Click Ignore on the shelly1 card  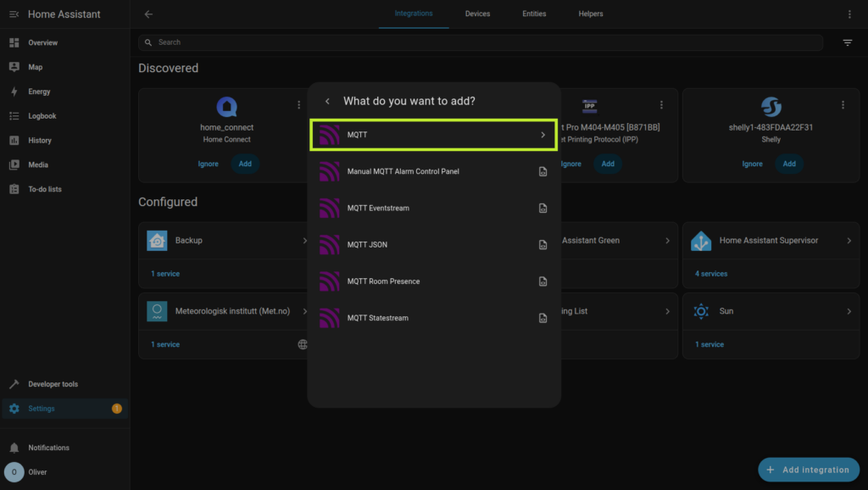click(x=752, y=164)
